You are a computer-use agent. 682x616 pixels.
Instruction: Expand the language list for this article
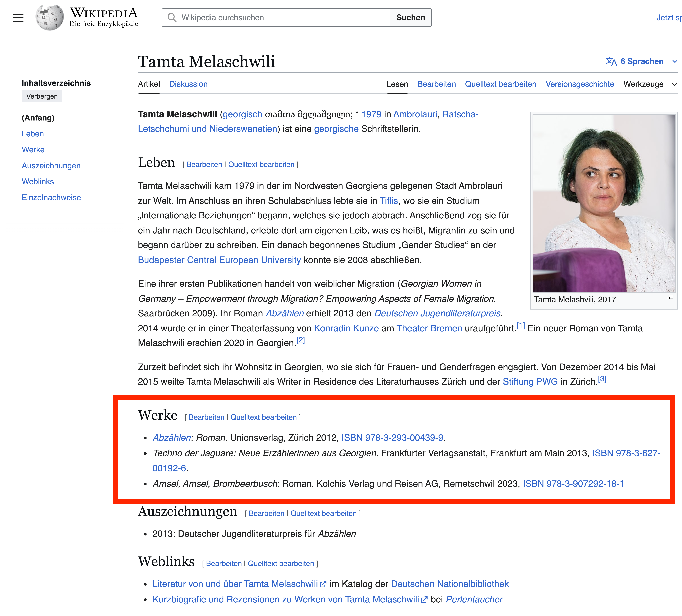coord(641,61)
